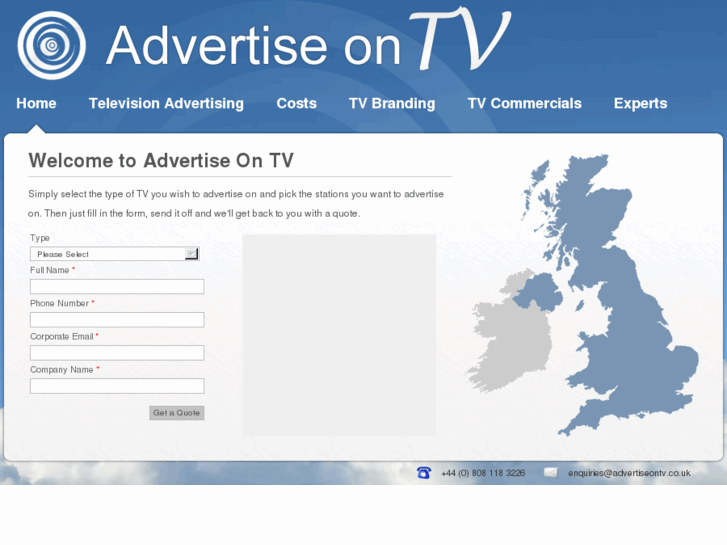This screenshot has height=545, width=727.
Task: Open the TV Commercials section
Action: [524, 103]
